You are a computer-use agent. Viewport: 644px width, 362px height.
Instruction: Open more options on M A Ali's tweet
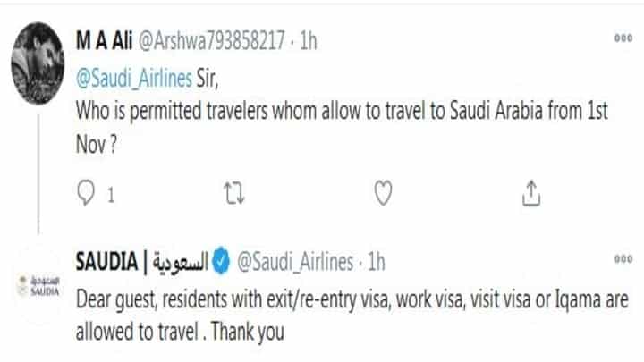coord(622,40)
